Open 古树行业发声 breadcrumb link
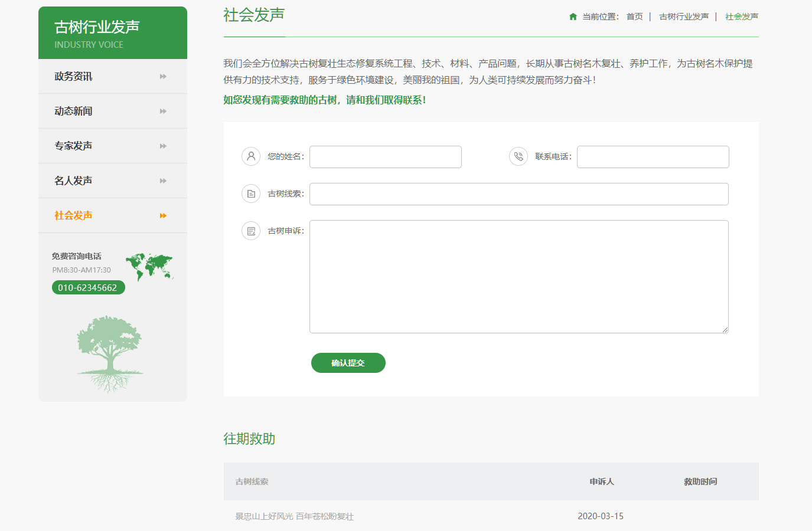The image size is (812, 531). click(x=684, y=17)
